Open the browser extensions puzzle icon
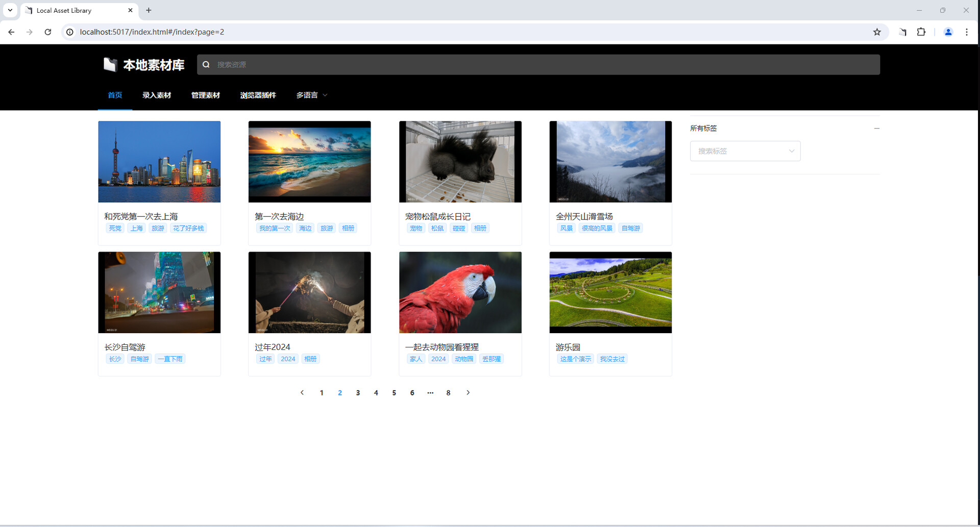This screenshot has height=527, width=980. pyautogui.click(x=921, y=32)
